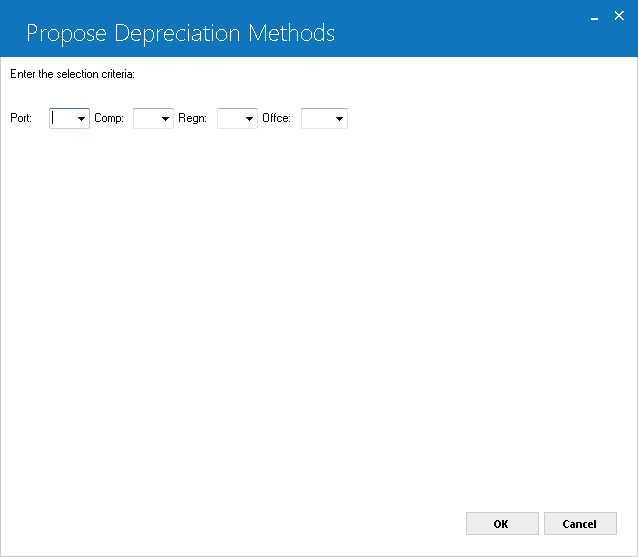Viewport: 638px width, 557px height.
Task: Cancel the Propose Depreciation Methods dialog
Action: pos(580,524)
